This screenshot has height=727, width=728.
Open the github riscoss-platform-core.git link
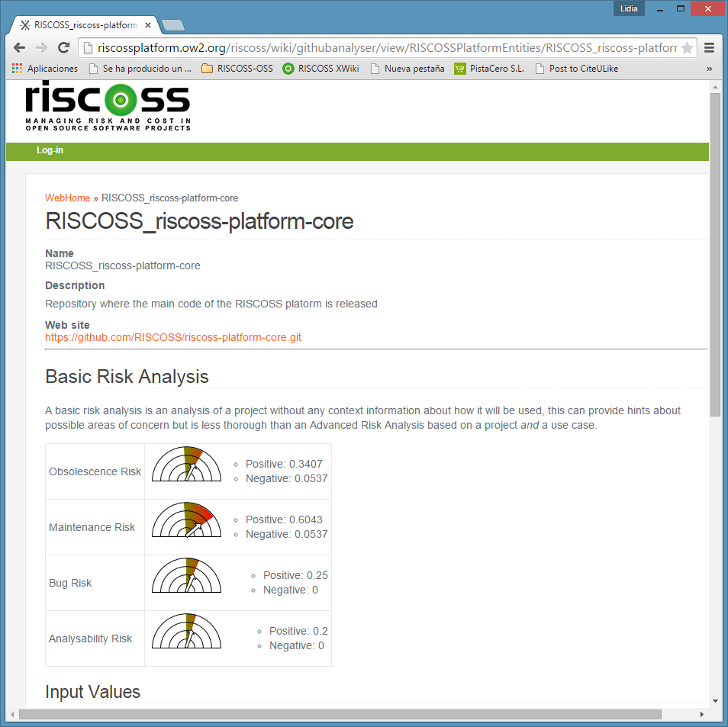[173, 337]
